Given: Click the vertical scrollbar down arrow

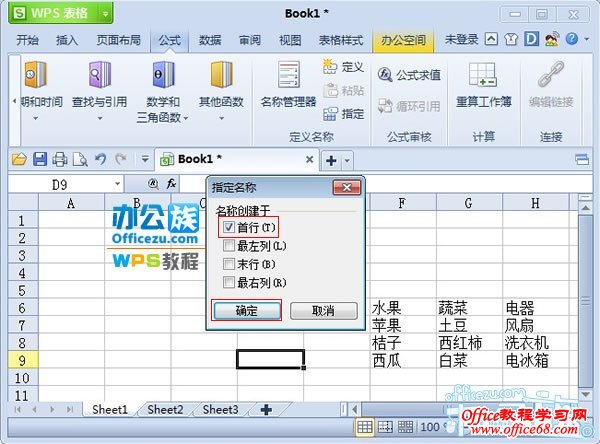Looking at the screenshot, I should pos(585,394).
